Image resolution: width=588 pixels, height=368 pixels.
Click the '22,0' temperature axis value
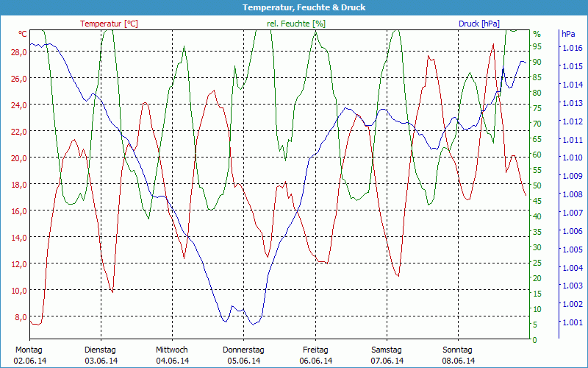pyautogui.click(x=19, y=132)
